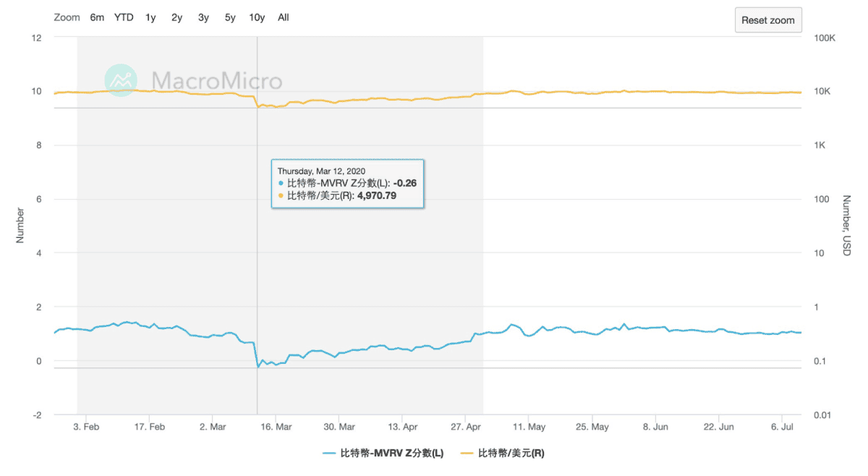Click the Zoom label next to range presets

(67, 17)
